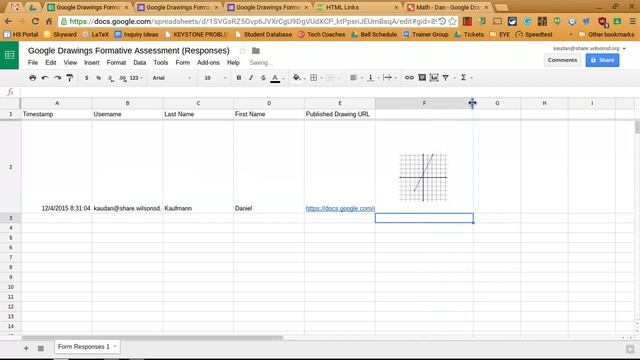Open the fill color picker
Viewport: 640px width, 360px height.
point(297,78)
